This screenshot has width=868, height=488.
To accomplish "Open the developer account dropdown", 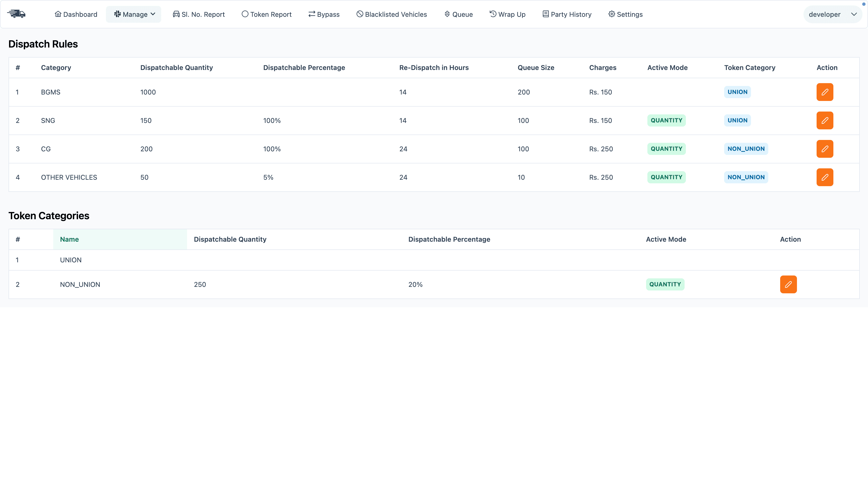I will pos(832,14).
